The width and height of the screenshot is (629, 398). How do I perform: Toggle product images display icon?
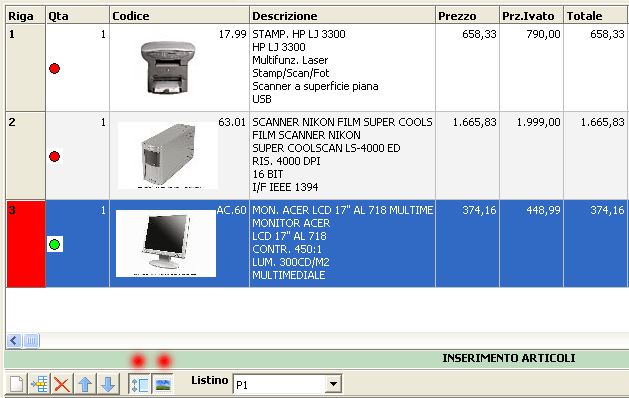point(163,384)
